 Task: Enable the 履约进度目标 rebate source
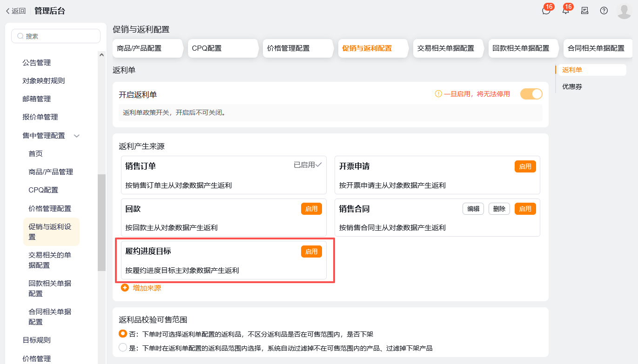click(x=311, y=251)
